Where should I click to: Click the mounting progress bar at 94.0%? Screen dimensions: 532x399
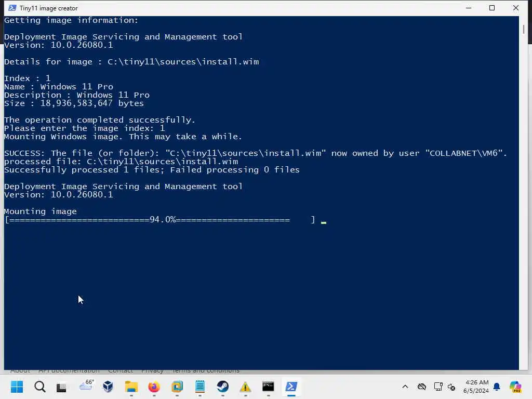160,220
